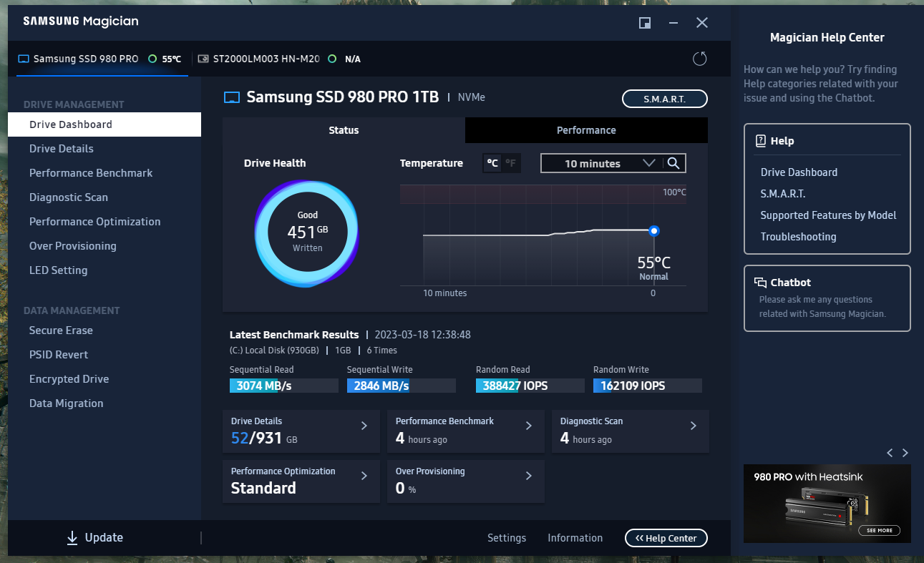Click the S.M.A.R.T. button

point(665,99)
